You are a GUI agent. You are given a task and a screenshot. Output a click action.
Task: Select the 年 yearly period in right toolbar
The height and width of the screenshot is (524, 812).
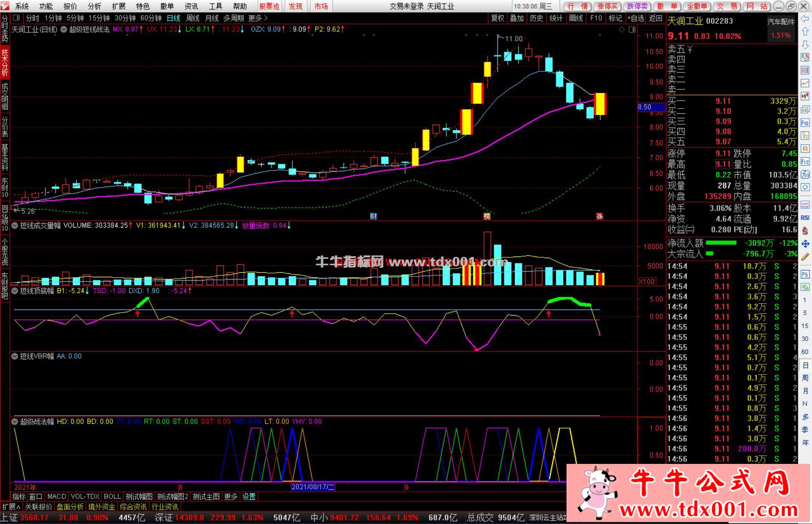point(805,442)
